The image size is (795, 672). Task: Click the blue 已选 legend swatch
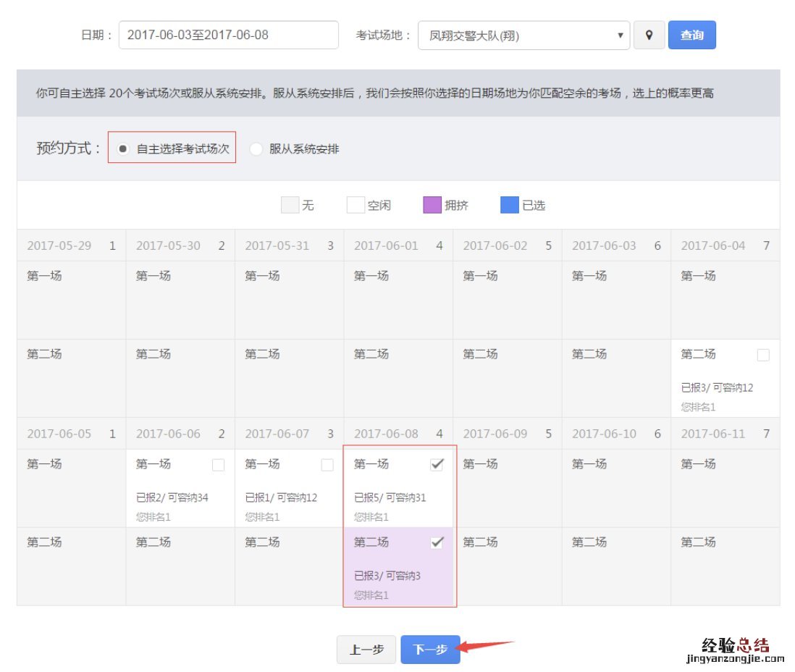tap(510, 205)
